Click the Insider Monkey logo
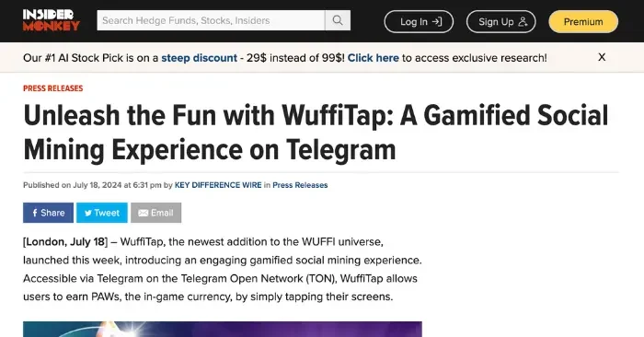 [52, 20]
